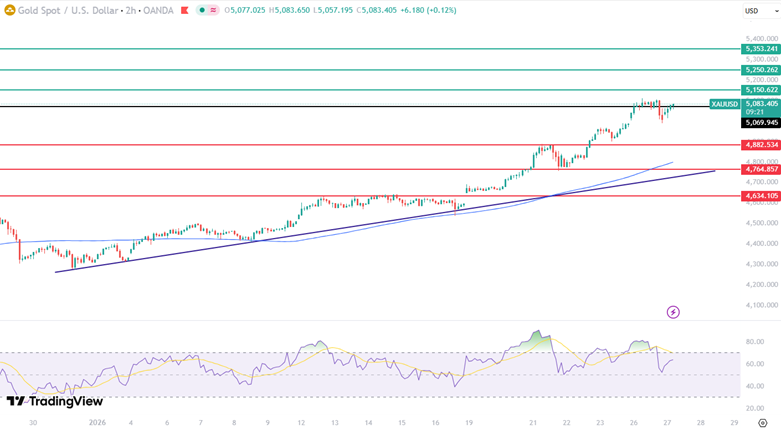Click the TradingView logo
The width and height of the screenshot is (781, 429).
pyautogui.click(x=55, y=401)
